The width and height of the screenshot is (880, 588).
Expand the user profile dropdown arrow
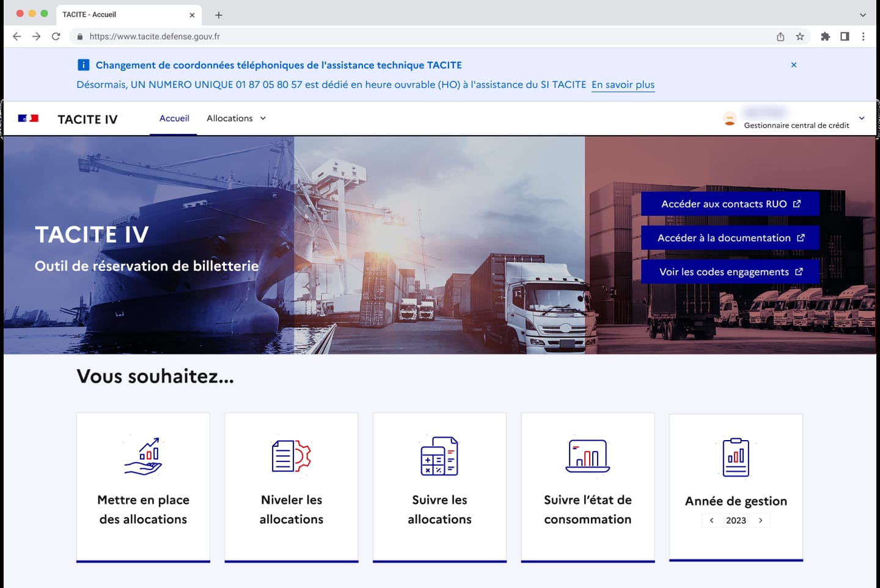point(862,118)
